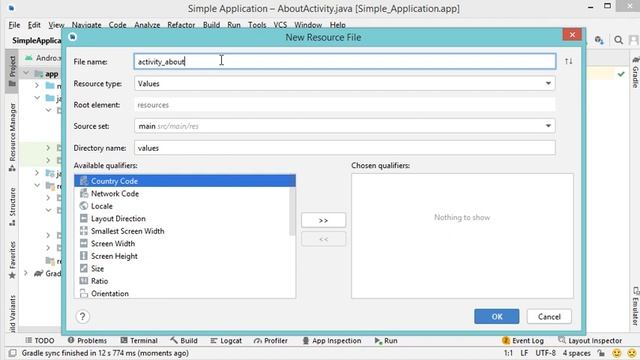Open the File menu
This screenshot has height=360, width=640.
tap(14, 25)
